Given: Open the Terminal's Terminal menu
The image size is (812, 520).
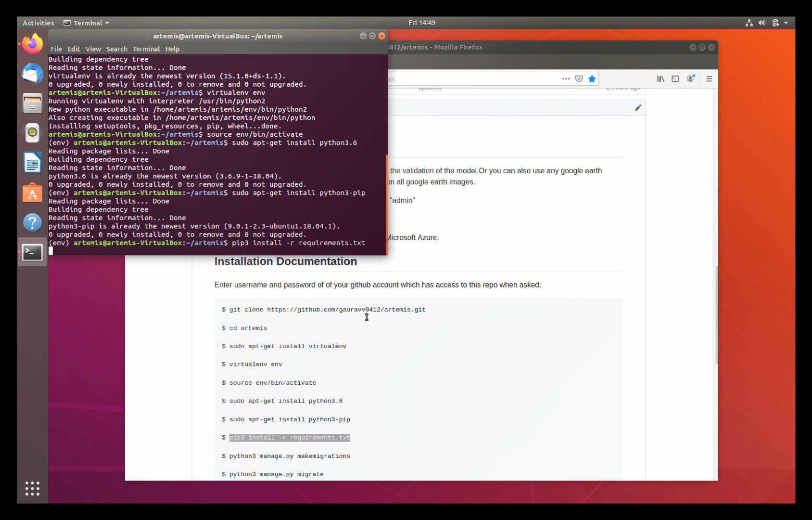Looking at the screenshot, I should (146, 49).
